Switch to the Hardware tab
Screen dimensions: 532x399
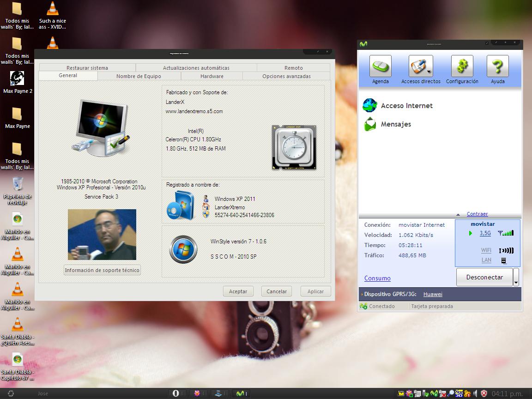[212, 76]
